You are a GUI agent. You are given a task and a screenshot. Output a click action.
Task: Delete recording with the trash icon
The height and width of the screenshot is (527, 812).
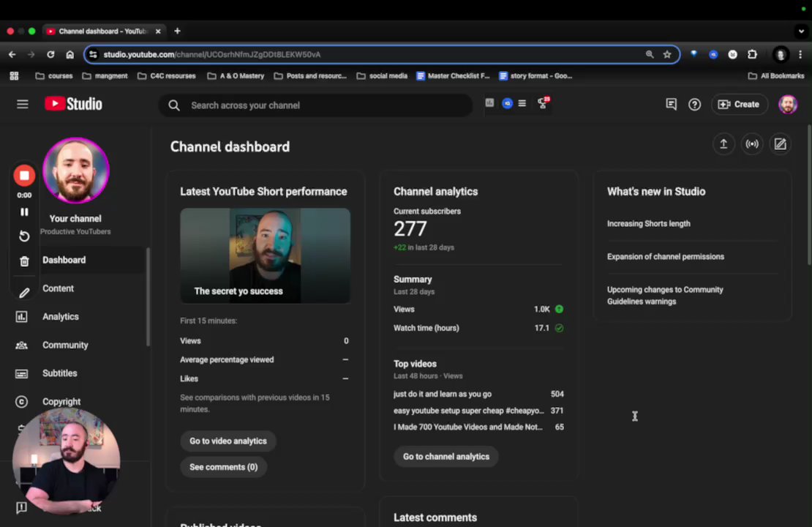(24, 261)
